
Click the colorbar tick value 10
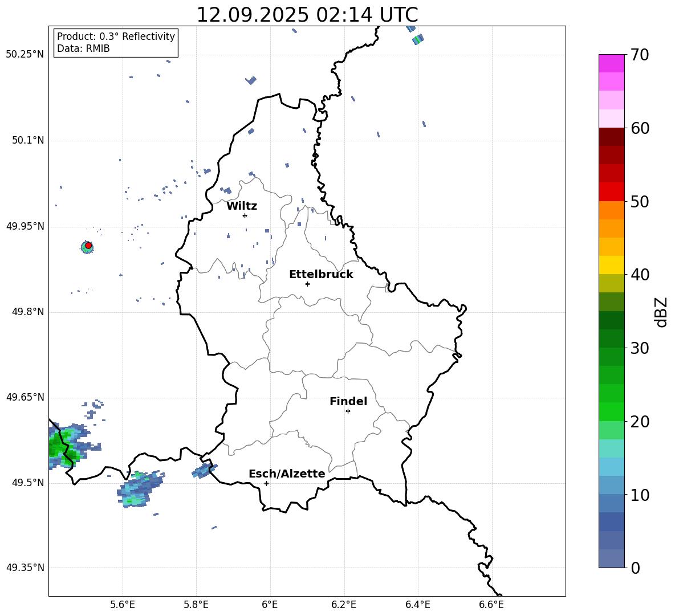[x=640, y=495]
